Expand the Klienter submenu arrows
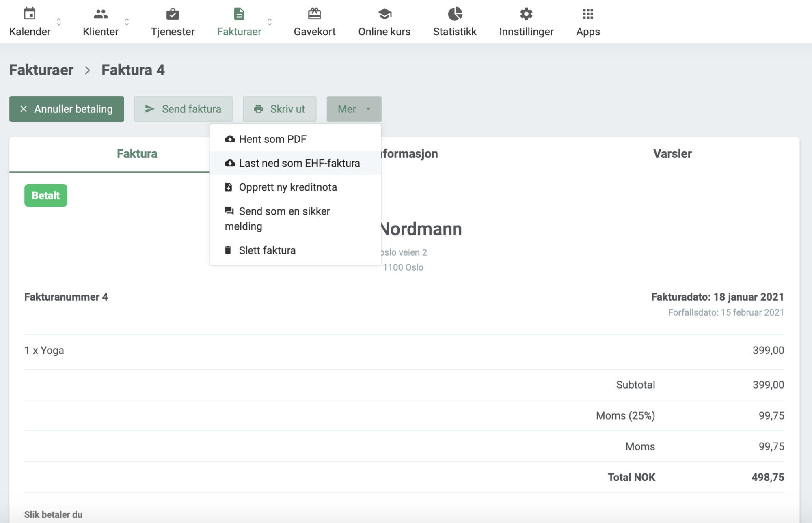The image size is (812, 523). click(127, 22)
